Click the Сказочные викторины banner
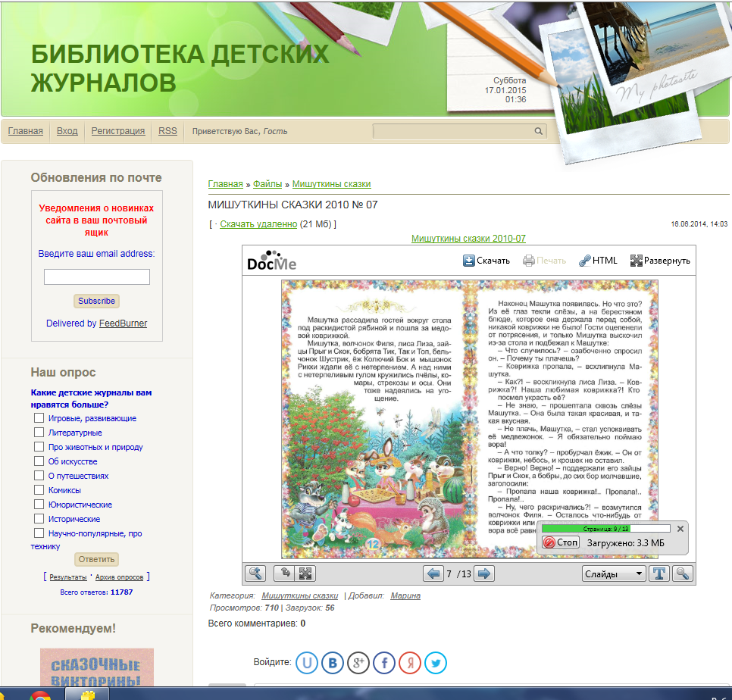Image resolution: width=732 pixels, height=700 pixels. tap(97, 667)
